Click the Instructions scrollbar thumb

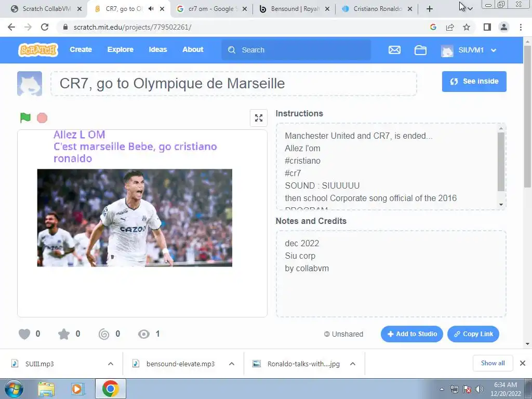click(501, 162)
